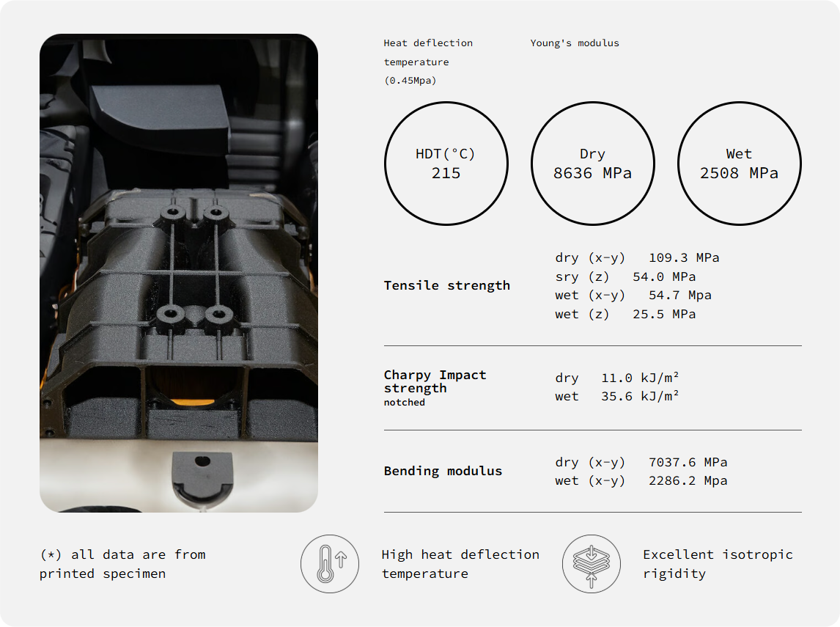The width and height of the screenshot is (840, 627).
Task: Click the Bending modulus heading
Action: [443, 471]
